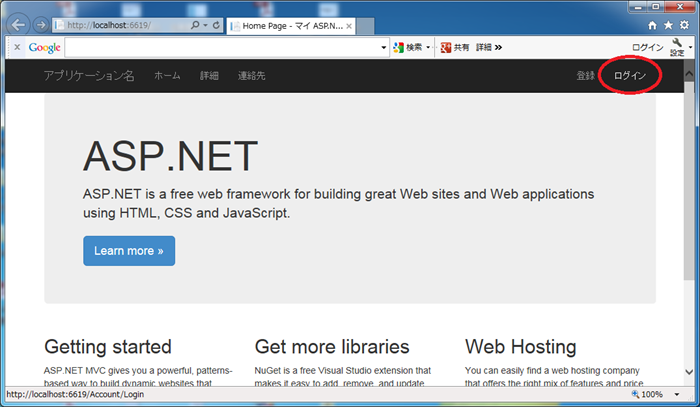The image size is (700, 407).
Task: Click the Get more libraries heading
Action: pyautogui.click(x=332, y=347)
